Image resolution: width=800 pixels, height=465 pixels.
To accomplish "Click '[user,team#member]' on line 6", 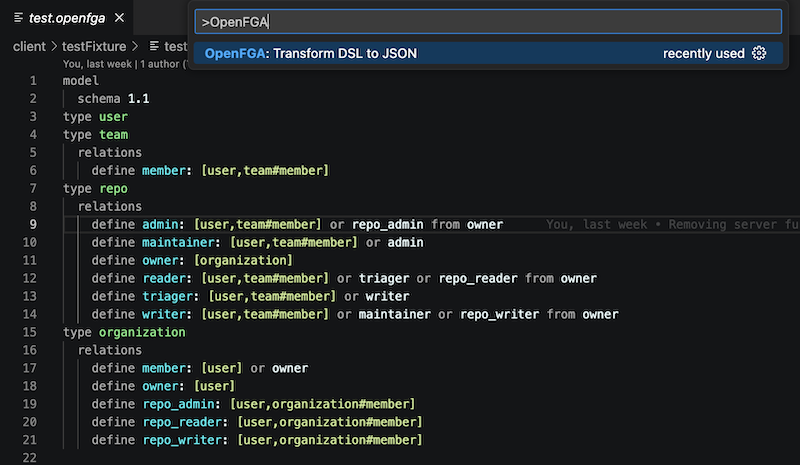I will pyautogui.click(x=265, y=170).
